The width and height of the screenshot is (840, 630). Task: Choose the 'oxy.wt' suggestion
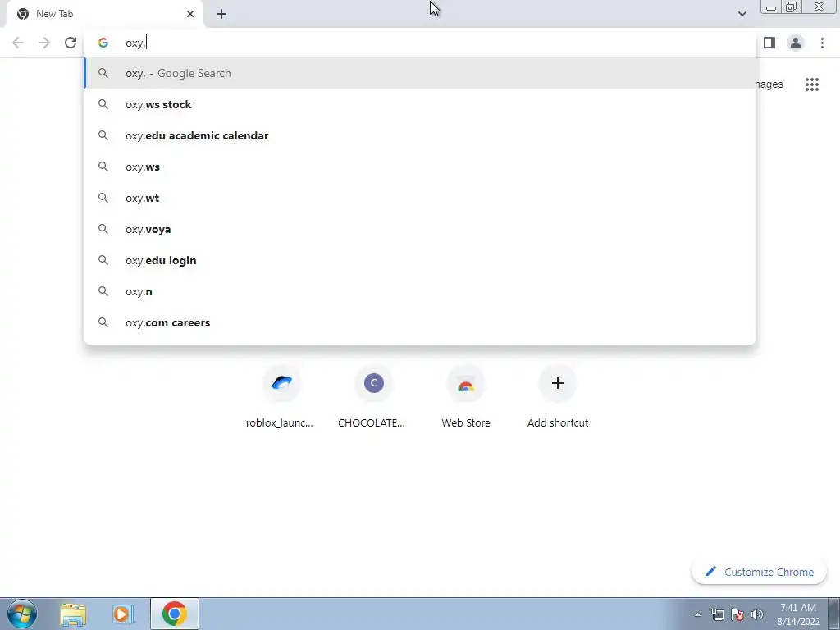[x=420, y=198]
